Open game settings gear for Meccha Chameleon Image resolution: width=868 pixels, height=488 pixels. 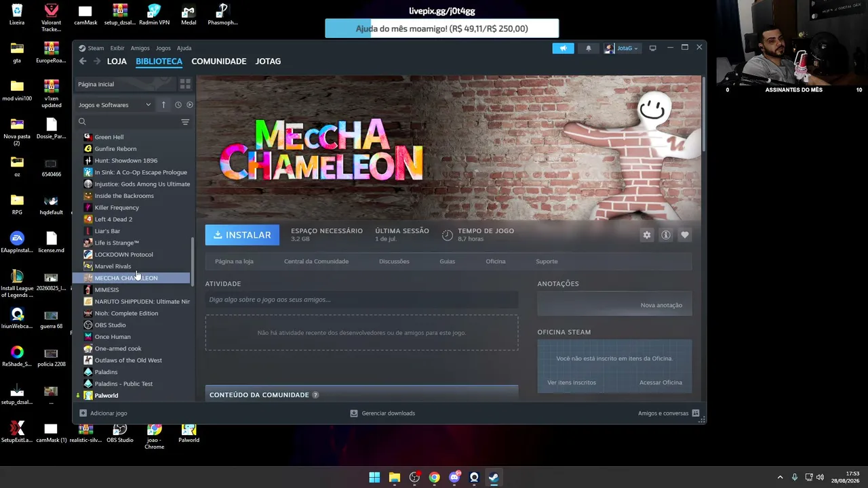647,235
